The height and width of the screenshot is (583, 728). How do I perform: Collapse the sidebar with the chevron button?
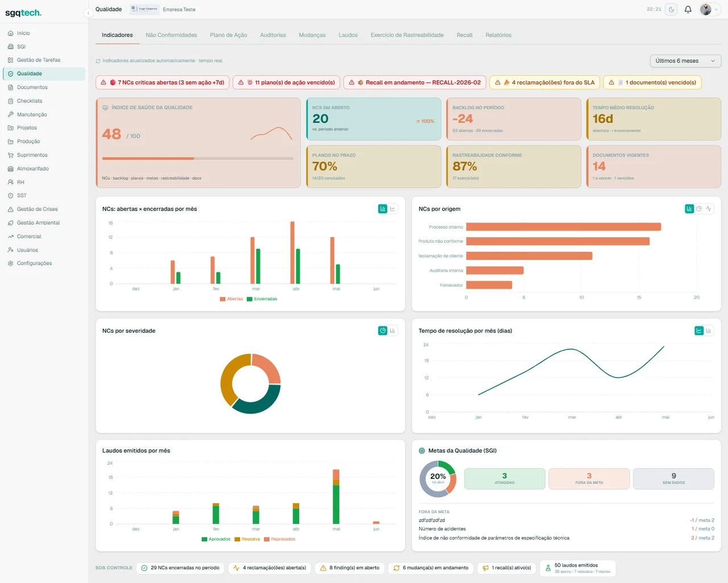(x=88, y=13)
